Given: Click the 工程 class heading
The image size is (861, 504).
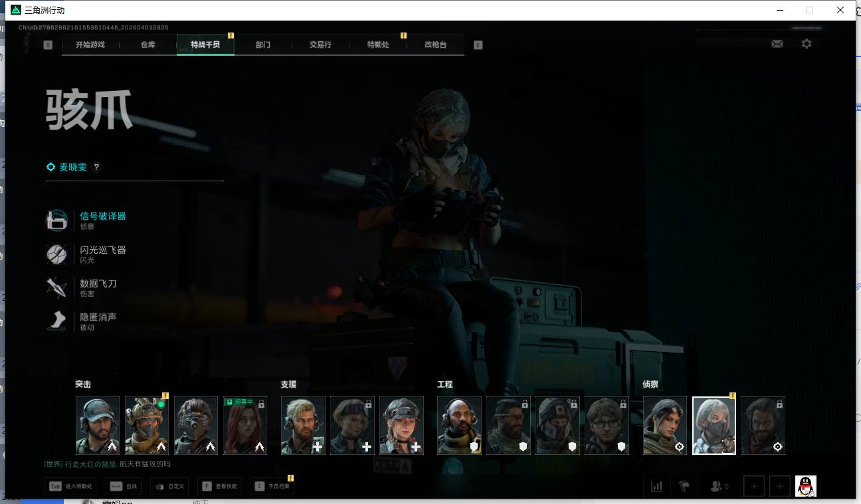Looking at the screenshot, I should [x=444, y=384].
